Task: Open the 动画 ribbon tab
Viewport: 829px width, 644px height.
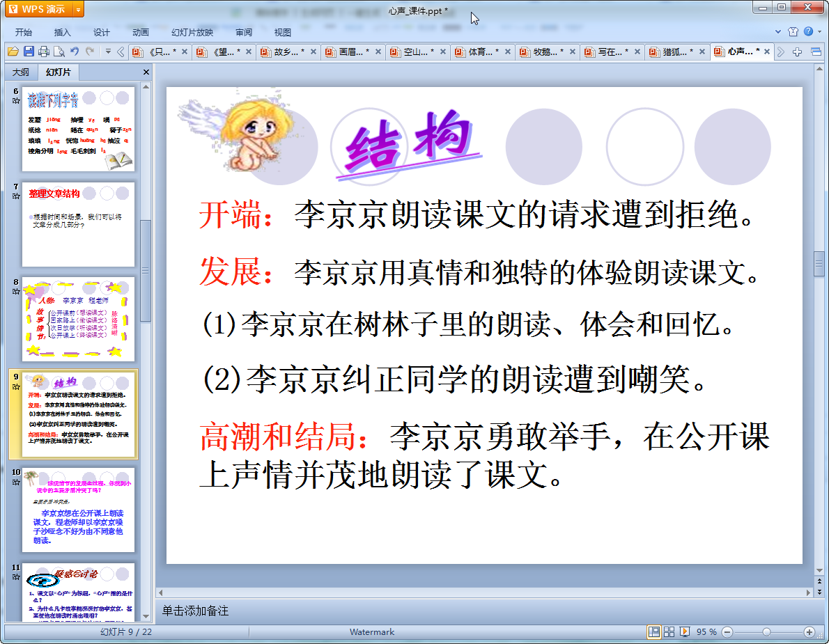Action: pos(141,32)
